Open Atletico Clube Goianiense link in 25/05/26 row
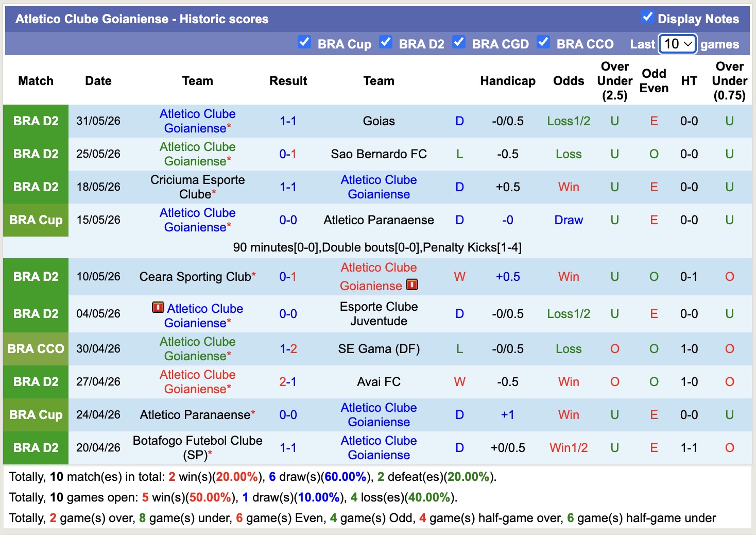Screen dimensions: 756x535 point(197,154)
